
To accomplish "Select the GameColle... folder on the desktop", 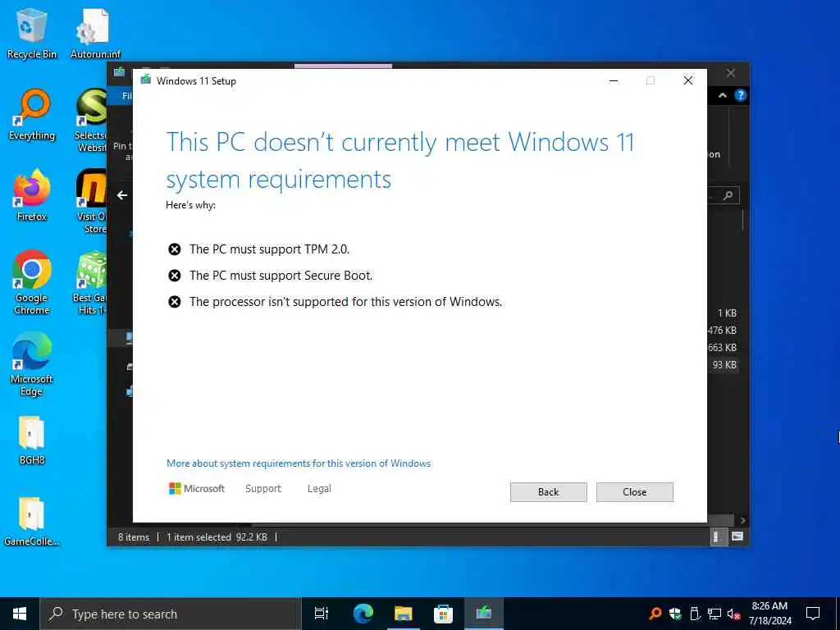I will coord(32,521).
